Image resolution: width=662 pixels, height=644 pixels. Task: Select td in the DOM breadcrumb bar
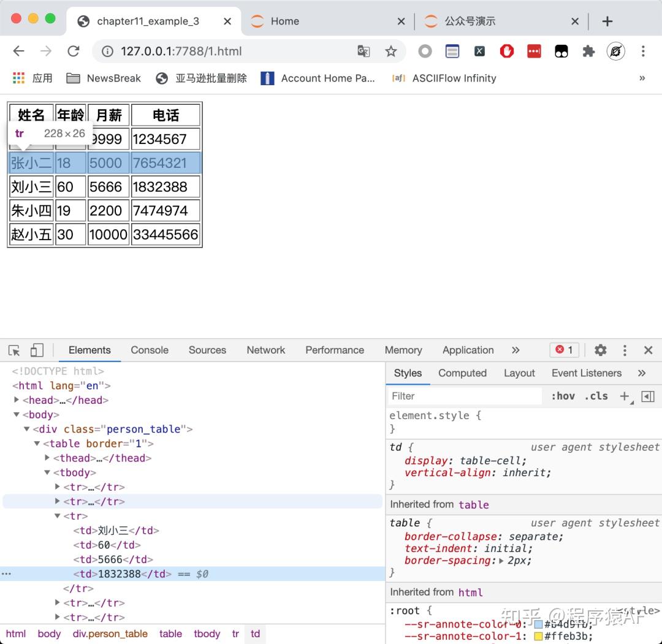point(255,634)
